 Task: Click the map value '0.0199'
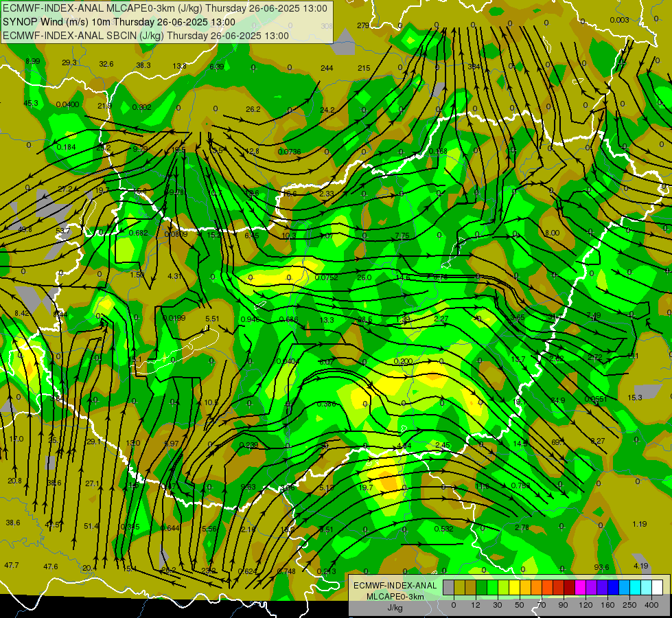click(174, 318)
